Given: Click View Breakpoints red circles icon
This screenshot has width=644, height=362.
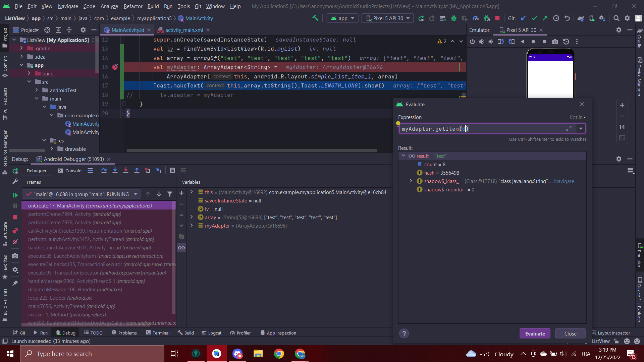Looking at the screenshot, I should (15, 231).
